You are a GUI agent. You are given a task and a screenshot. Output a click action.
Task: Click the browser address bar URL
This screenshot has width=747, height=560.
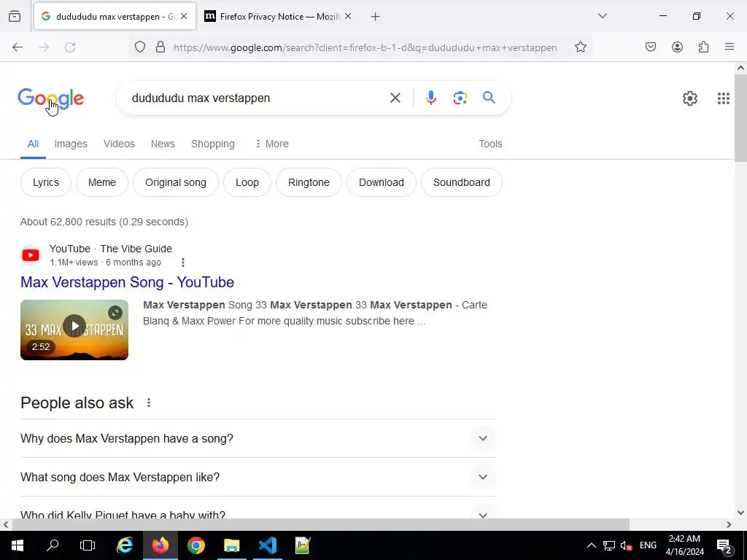click(x=365, y=47)
